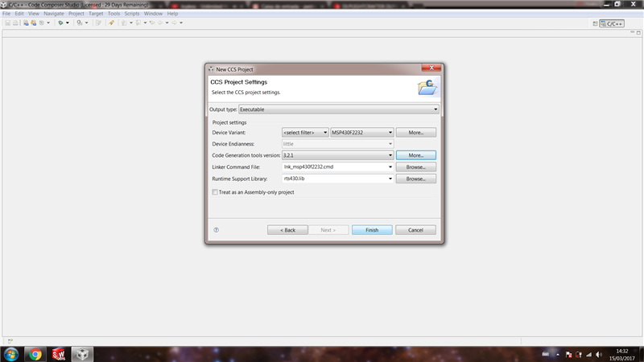
Task: Click Browse for Linker Command File
Action: coord(415,167)
